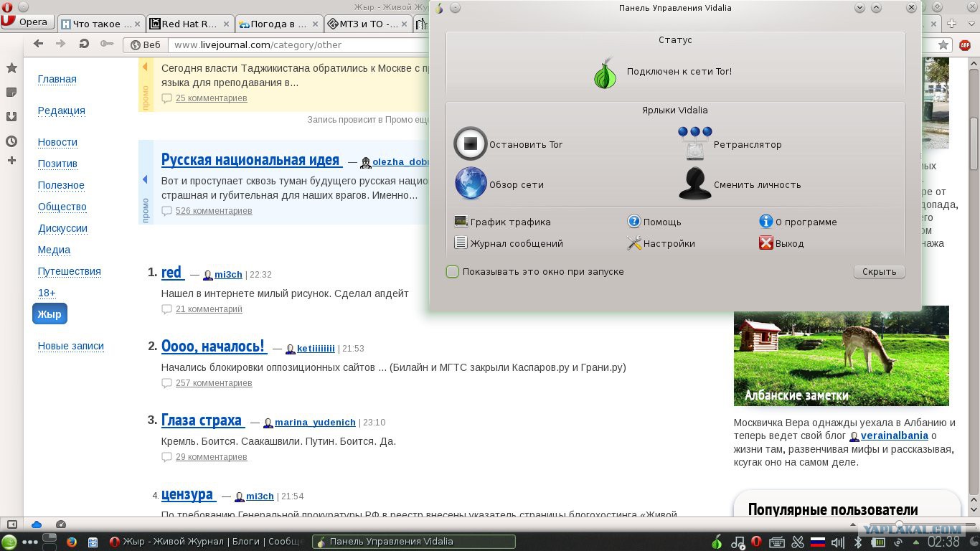Switch to the Red Hat tab
The height and width of the screenshot is (551, 980).
click(x=190, y=24)
